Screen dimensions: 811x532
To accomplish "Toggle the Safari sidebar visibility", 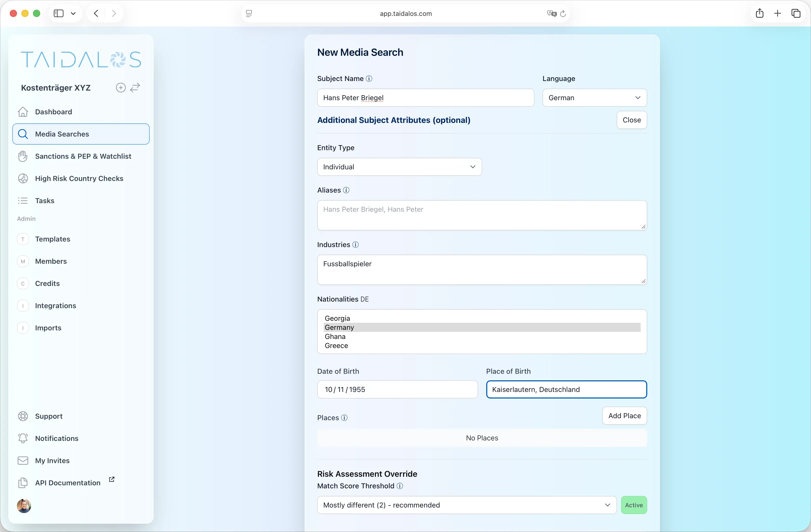I will tap(58, 13).
